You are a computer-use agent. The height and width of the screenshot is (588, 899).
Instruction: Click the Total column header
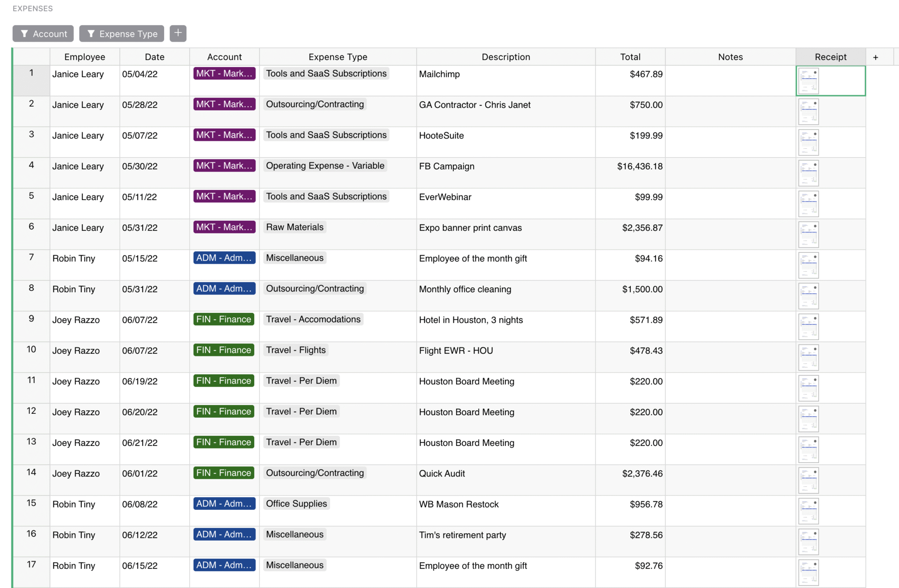click(x=630, y=57)
